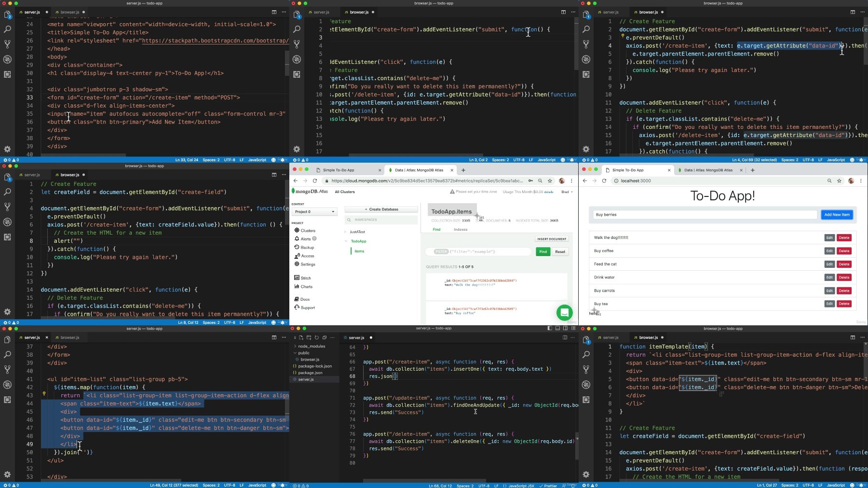Click New File icon in the explorer toolbar

pyautogui.click(x=301, y=337)
